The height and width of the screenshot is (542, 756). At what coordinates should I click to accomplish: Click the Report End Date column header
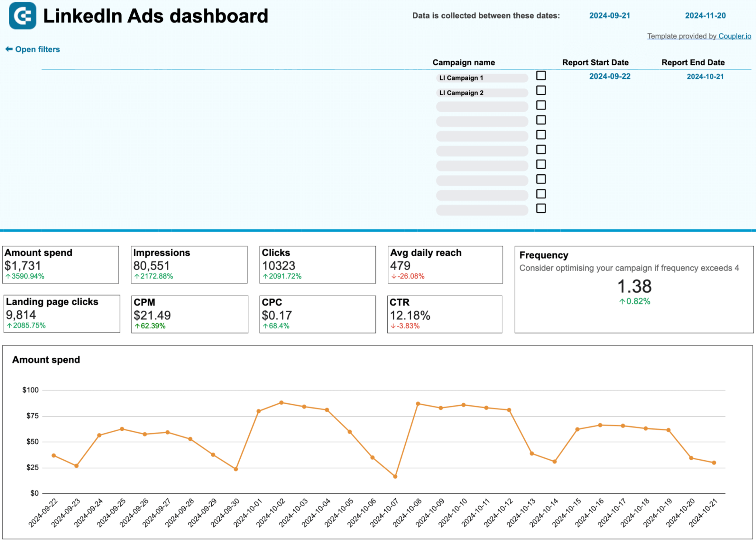click(693, 62)
